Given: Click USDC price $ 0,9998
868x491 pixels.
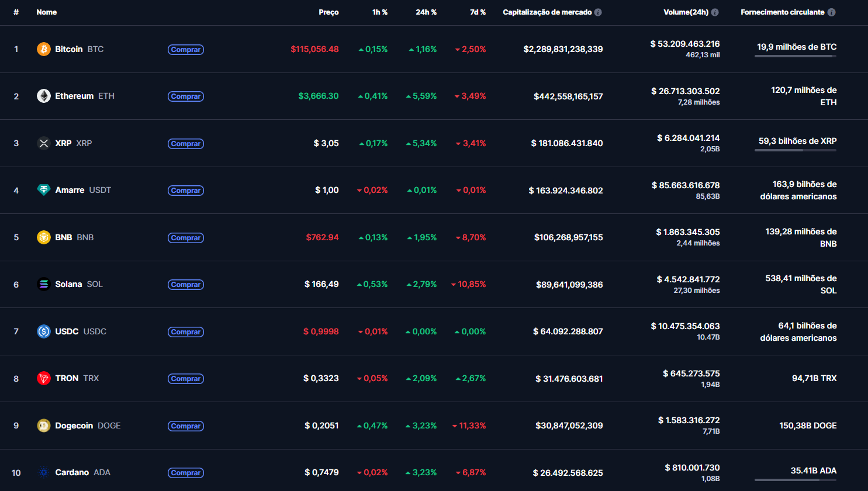Looking at the screenshot, I should 321,331.
